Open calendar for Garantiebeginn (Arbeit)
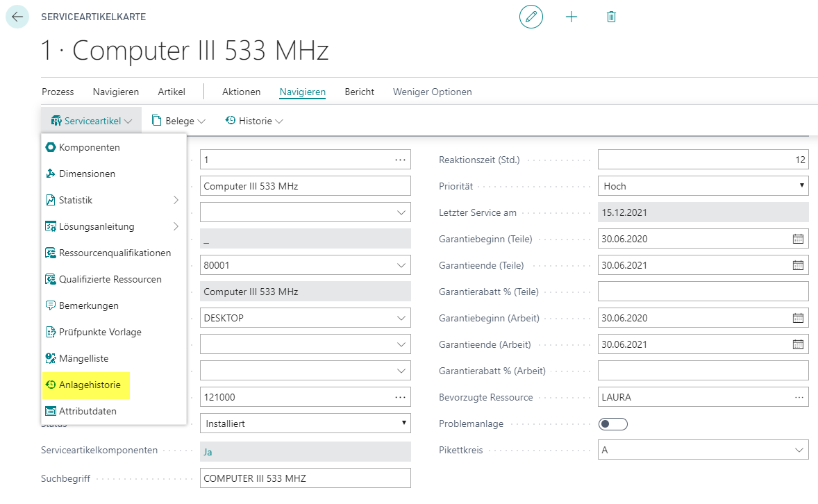This screenshot has height=504, width=818. [x=798, y=318]
